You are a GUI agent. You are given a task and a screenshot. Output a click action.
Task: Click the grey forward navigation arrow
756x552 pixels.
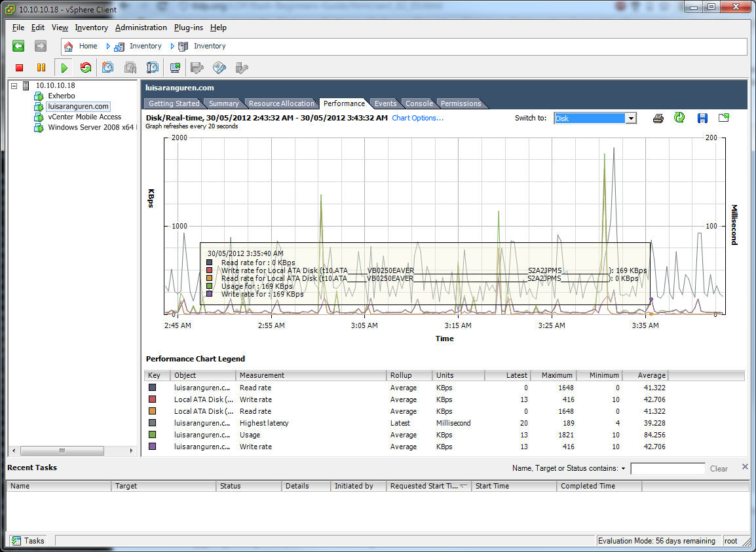click(x=41, y=46)
